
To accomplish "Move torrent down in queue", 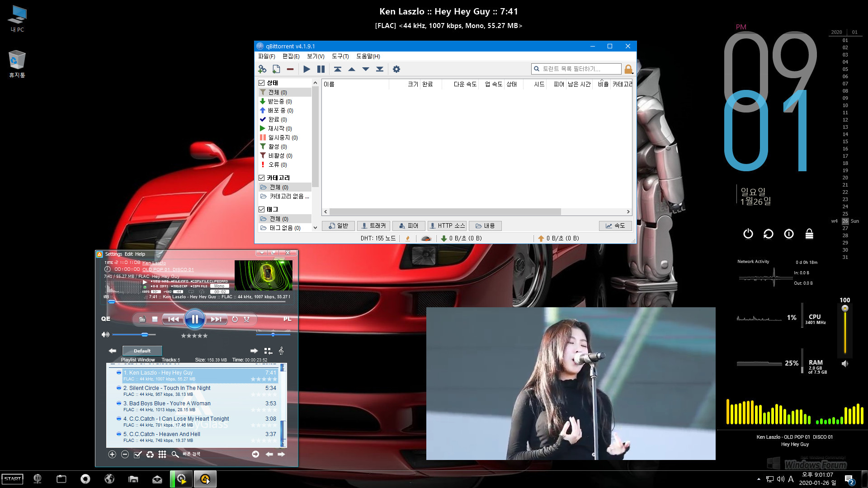I will [365, 69].
